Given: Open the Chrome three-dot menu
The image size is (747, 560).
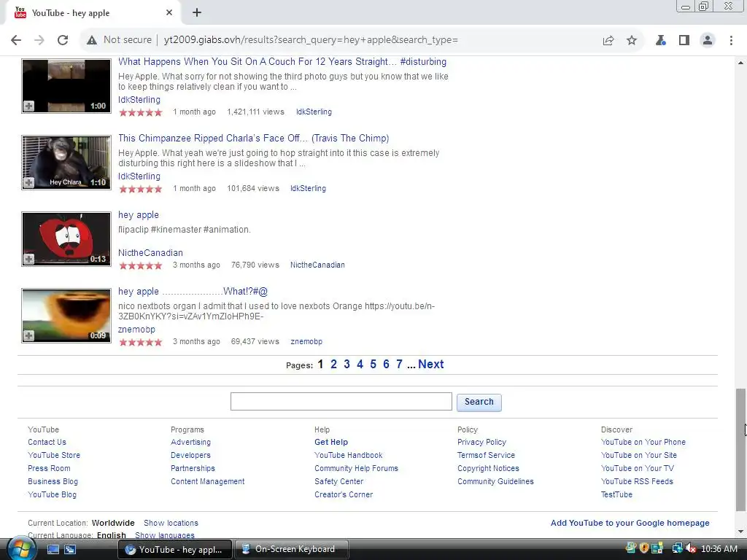Looking at the screenshot, I should (x=731, y=40).
